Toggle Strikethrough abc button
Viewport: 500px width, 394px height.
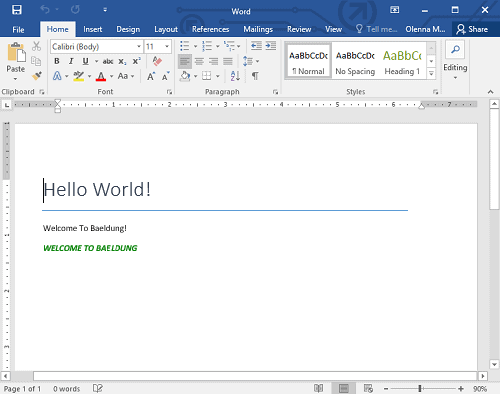[108, 61]
